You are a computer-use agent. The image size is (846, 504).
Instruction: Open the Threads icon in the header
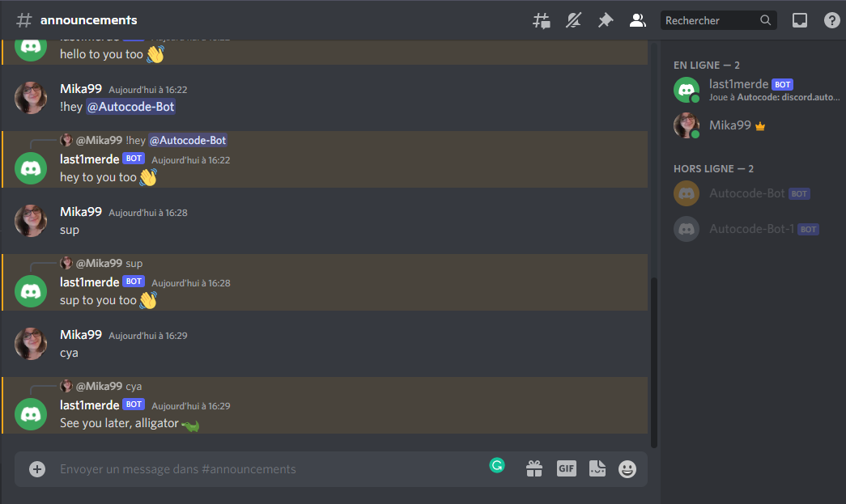tap(541, 20)
